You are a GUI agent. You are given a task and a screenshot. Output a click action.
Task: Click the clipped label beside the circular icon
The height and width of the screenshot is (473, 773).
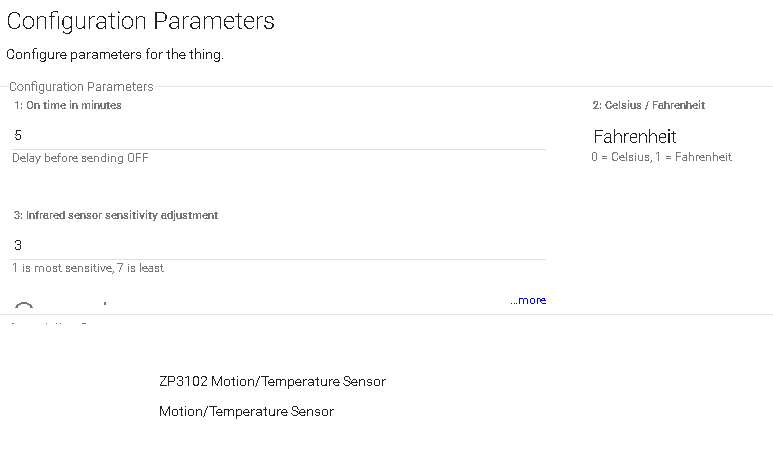[x=104, y=303]
